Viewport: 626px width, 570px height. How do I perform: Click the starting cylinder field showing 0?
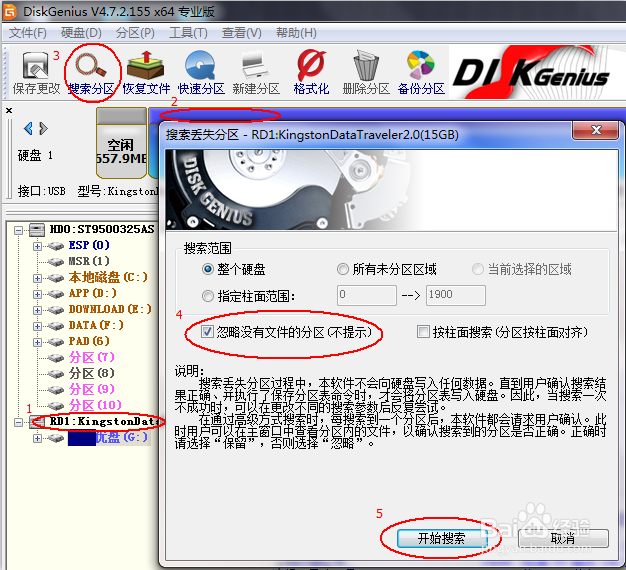[x=366, y=295]
